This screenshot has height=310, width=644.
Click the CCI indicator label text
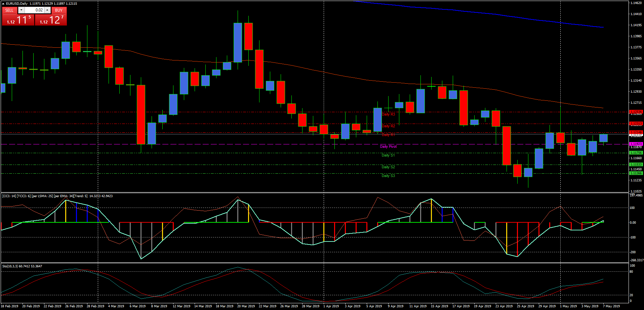point(57,196)
